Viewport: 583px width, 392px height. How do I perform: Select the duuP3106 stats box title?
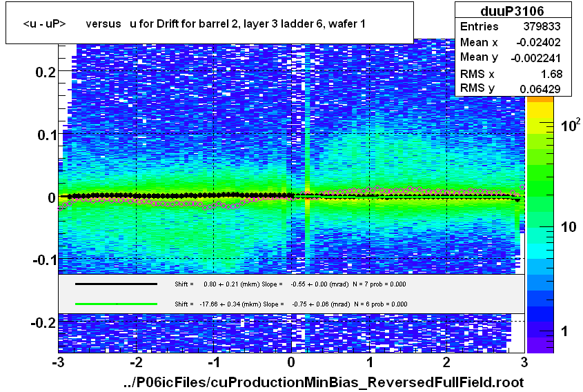coord(512,11)
